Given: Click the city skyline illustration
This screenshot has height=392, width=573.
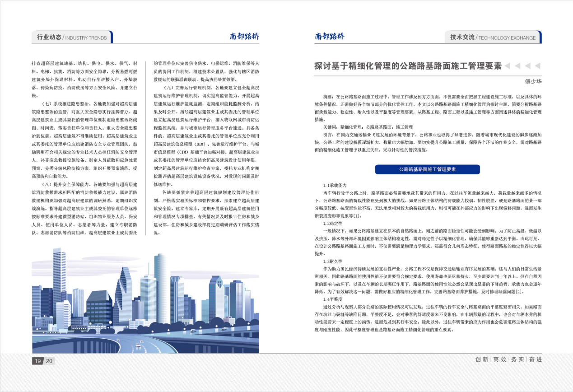Looking at the screenshot, I should coord(145,300).
